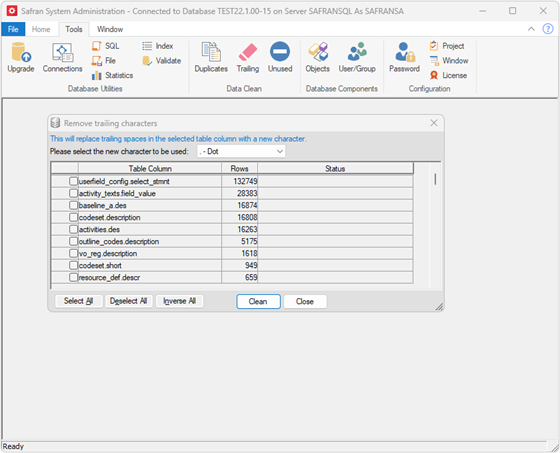
Task: Launch the SQL utility
Action: click(106, 46)
